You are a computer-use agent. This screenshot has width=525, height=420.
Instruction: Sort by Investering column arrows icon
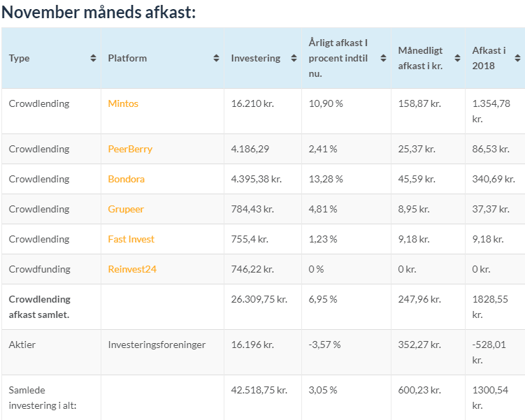point(294,59)
